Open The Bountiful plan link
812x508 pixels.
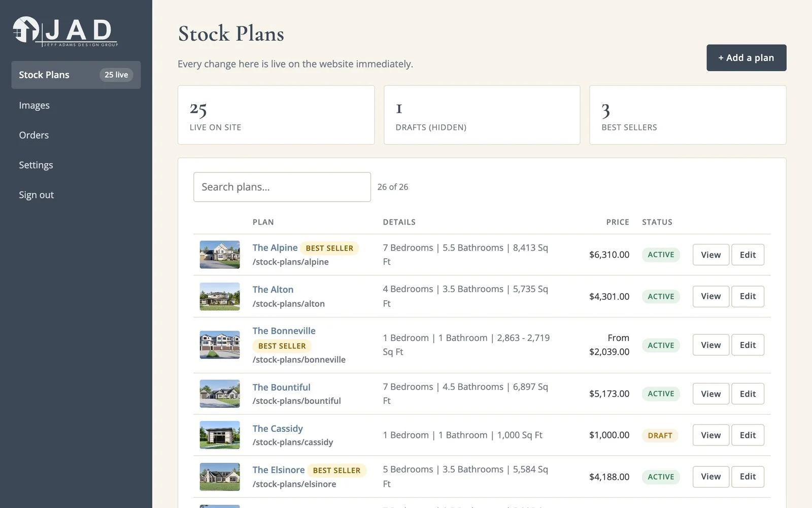(x=282, y=387)
